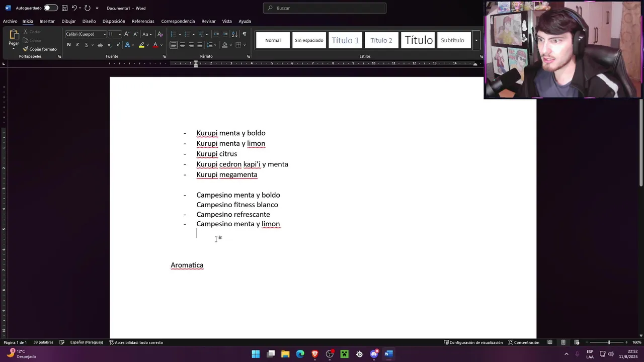Screen dimensions: 644x362
Task: Click the Pegar (paste) icon
Action: 14,35
